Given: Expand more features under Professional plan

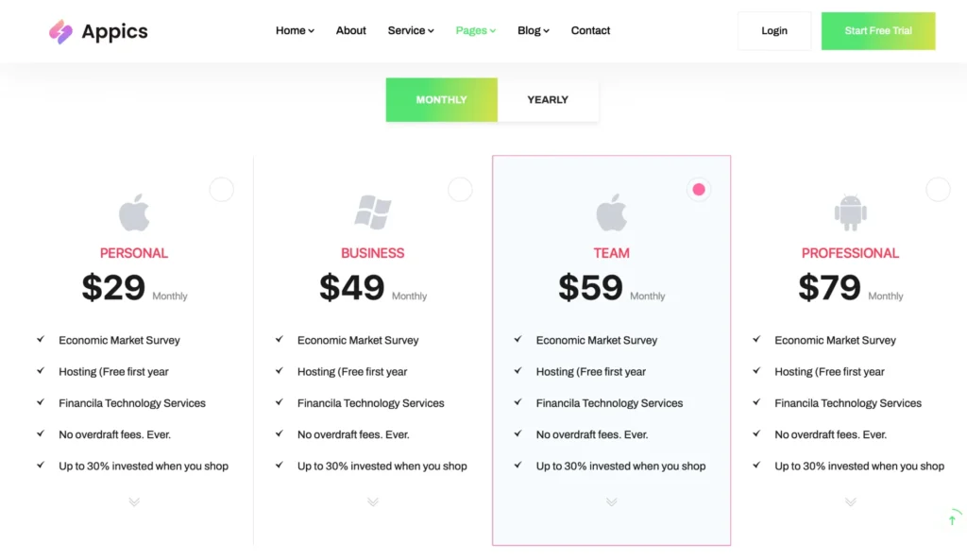Looking at the screenshot, I should pos(850,502).
